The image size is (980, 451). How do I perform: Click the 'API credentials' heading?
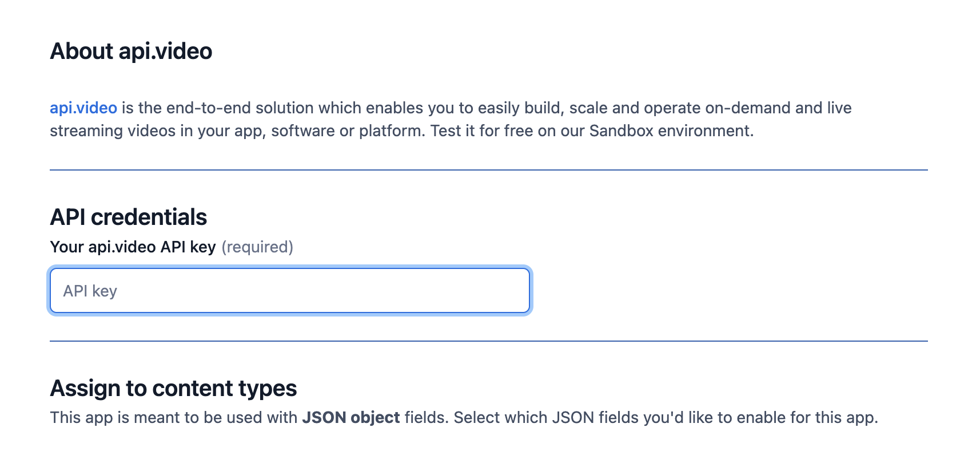(x=129, y=217)
